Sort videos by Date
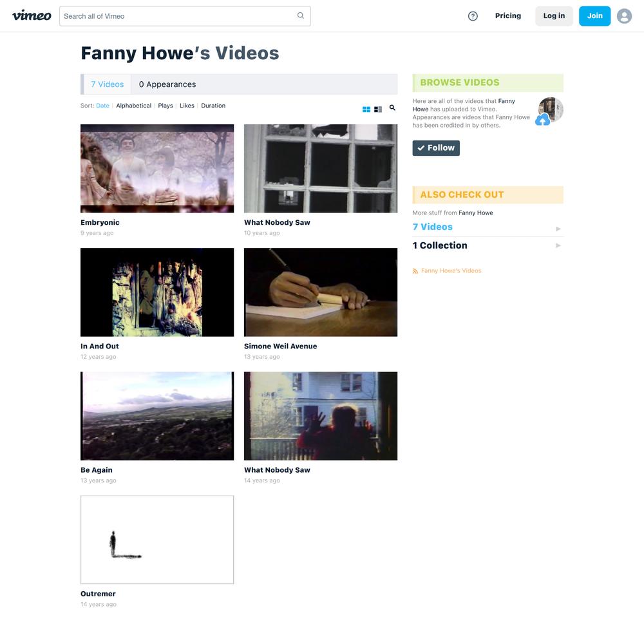Viewport: 644px width, 644px height. click(102, 106)
